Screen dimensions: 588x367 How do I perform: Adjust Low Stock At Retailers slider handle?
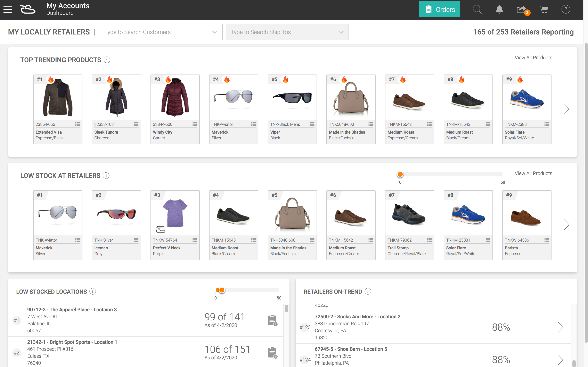[x=400, y=174]
